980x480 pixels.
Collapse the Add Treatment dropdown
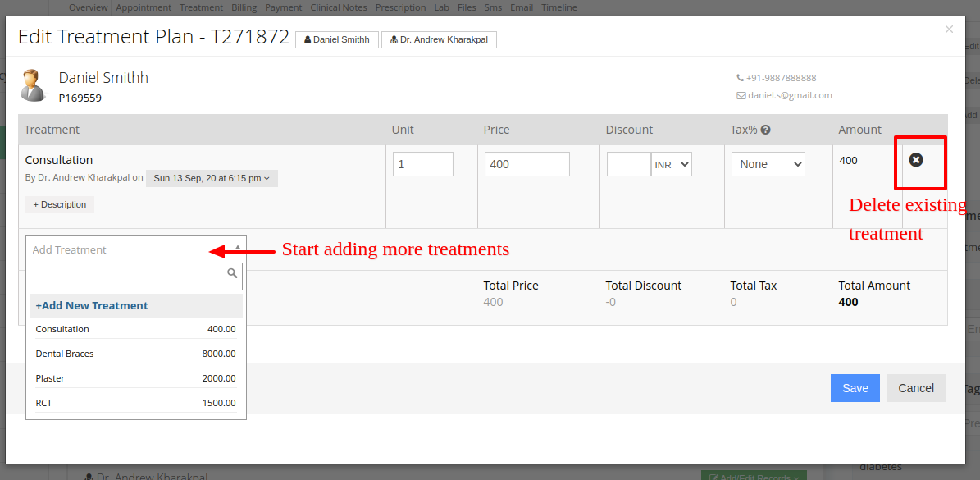135,249
